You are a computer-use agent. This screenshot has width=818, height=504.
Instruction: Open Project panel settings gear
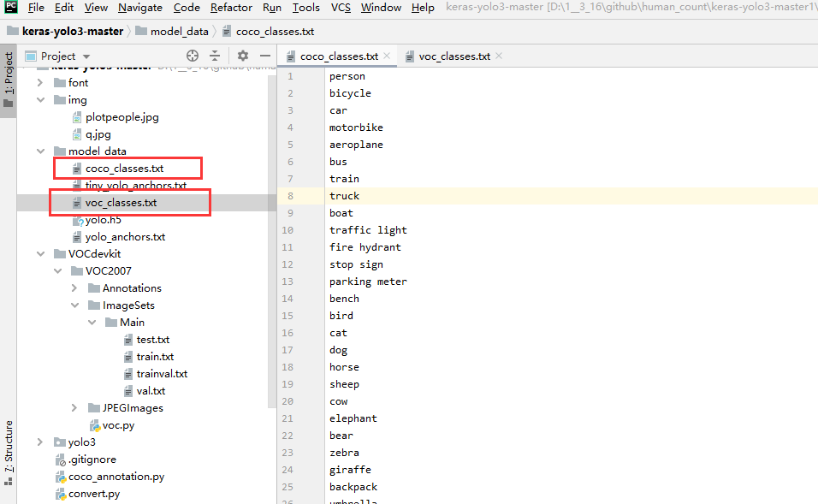pos(243,56)
